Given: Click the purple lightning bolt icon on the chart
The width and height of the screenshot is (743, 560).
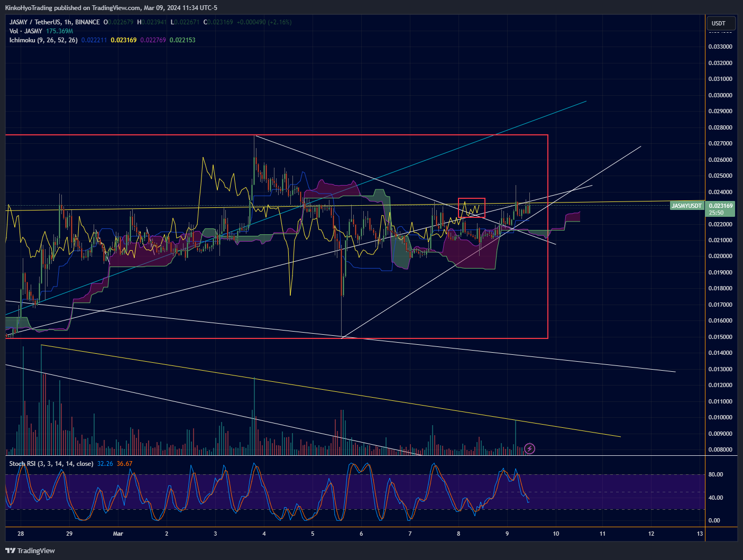Looking at the screenshot, I should click(x=529, y=449).
